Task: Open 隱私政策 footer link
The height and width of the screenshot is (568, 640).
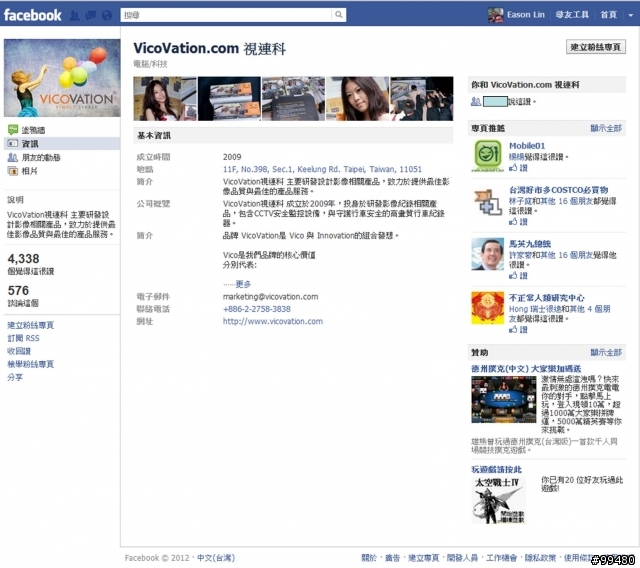Action: pos(540,558)
